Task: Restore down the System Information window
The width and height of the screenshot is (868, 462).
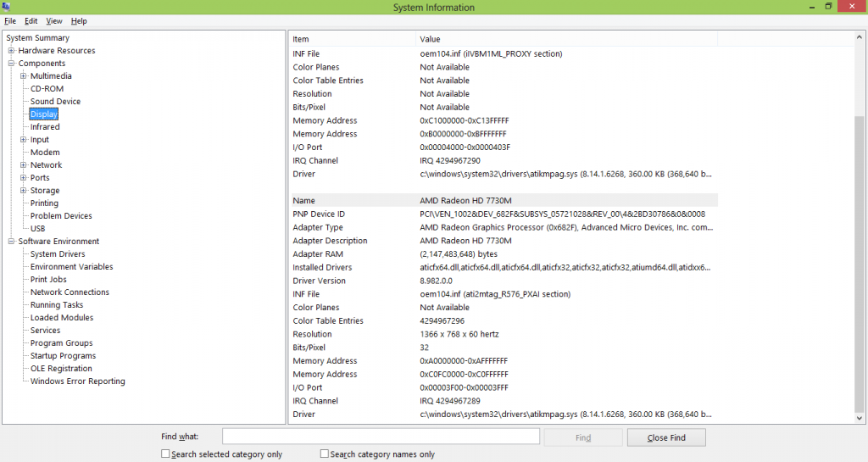Action: pyautogui.click(x=828, y=7)
